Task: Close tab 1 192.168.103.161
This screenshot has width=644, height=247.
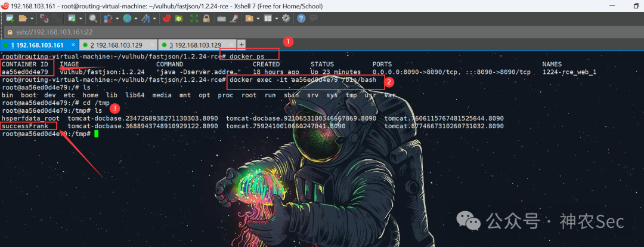Action: point(73,45)
